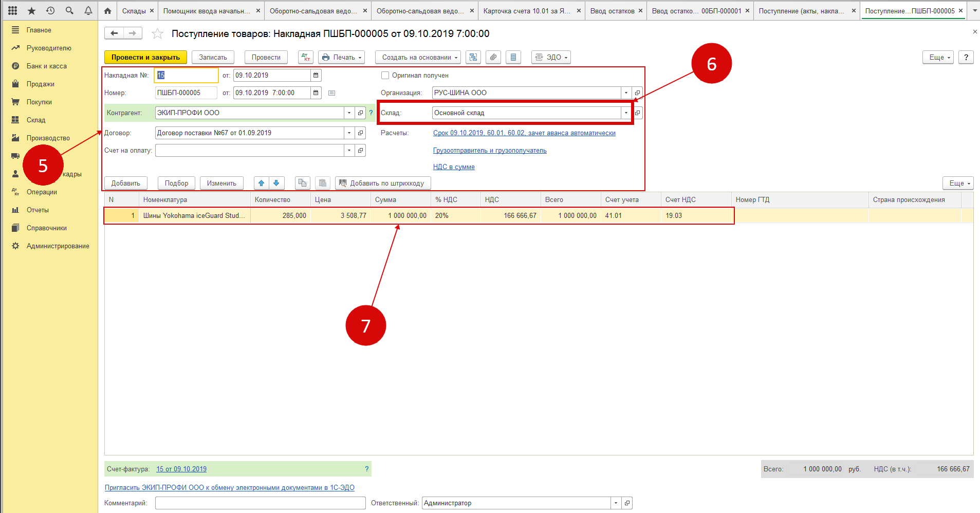Toggle Оригинал получен checkbox
The width and height of the screenshot is (980, 513).
[x=385, y=75]
